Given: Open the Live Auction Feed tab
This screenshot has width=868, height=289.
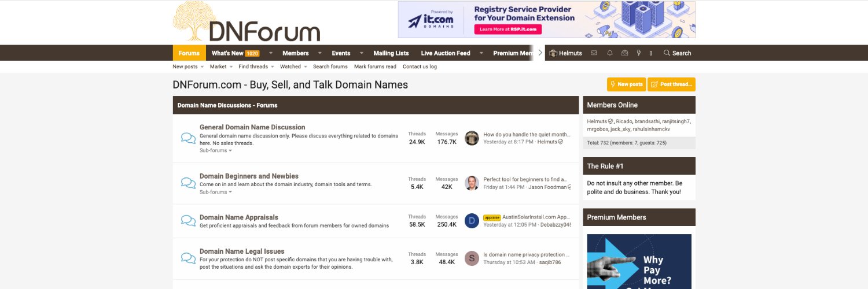Looking at the screenshot, I should [446, 53].
